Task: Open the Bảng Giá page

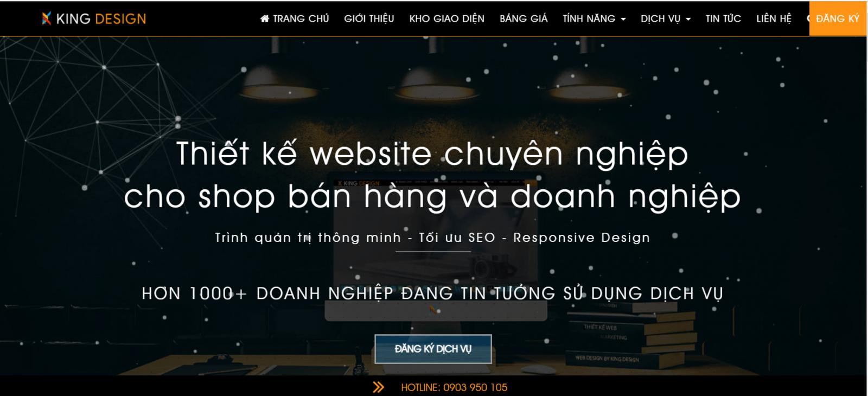Action: 524,18
